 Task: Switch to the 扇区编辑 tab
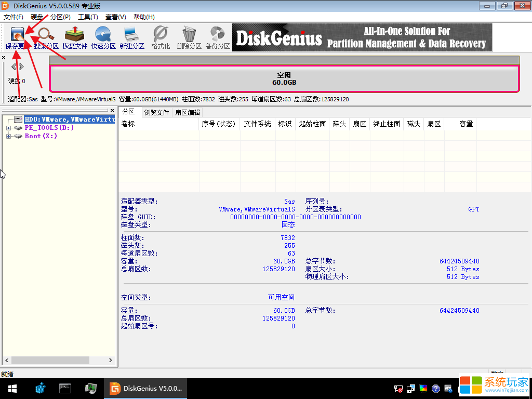tap(187, 113)
